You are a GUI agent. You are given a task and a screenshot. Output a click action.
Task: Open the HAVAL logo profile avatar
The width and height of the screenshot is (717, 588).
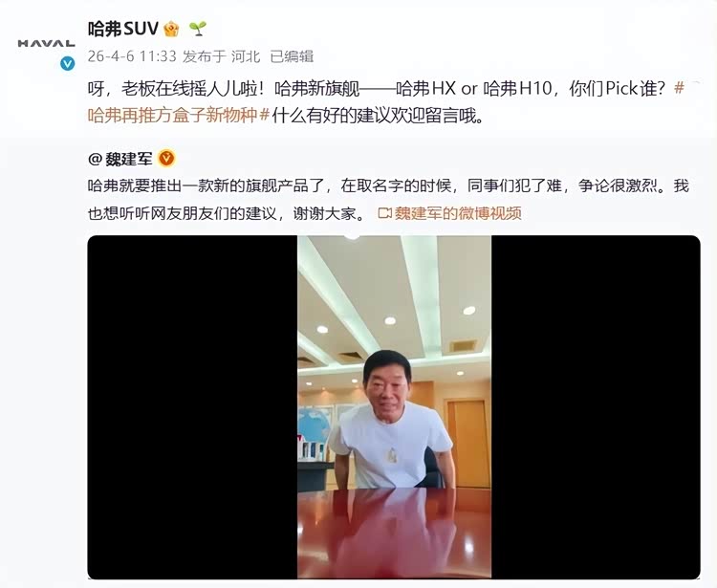coord(46,43)
